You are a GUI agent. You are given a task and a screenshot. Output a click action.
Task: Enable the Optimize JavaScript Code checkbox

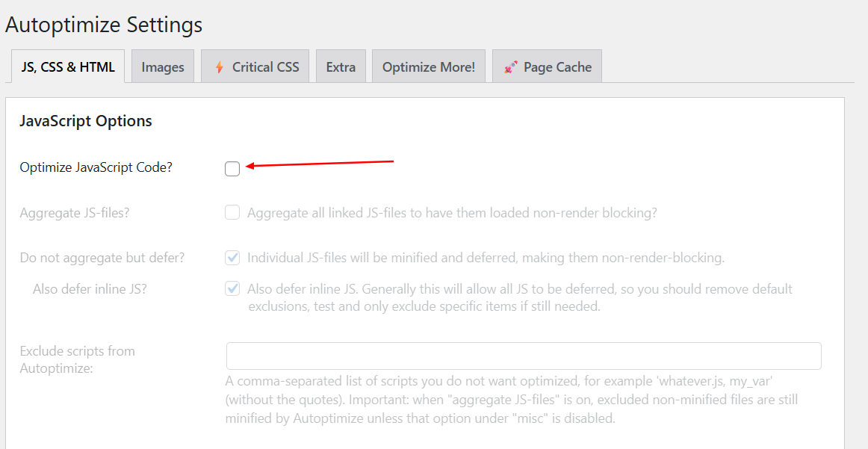[x=232, y=169]
